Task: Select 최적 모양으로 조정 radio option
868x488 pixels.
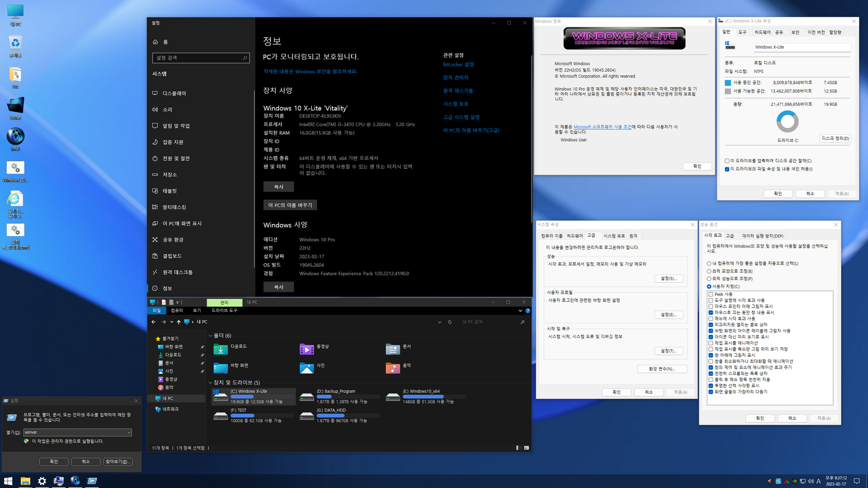Action: pyautogui.click(x=709, y=271)
